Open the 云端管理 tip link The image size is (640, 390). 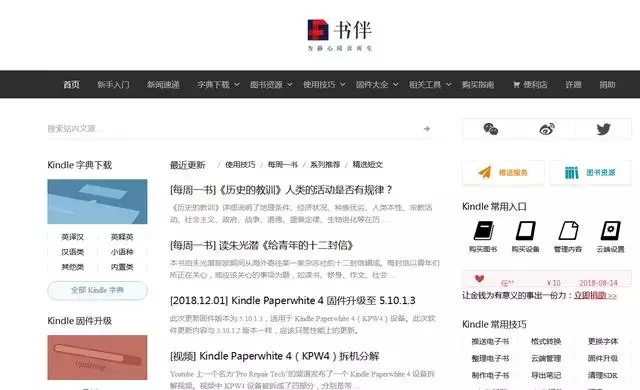[546, 358]
